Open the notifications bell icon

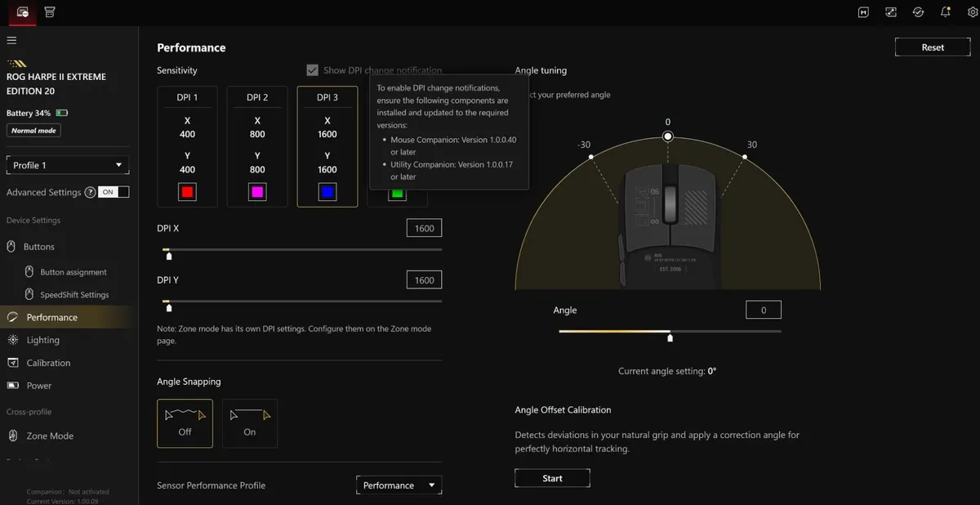[945, 12]
